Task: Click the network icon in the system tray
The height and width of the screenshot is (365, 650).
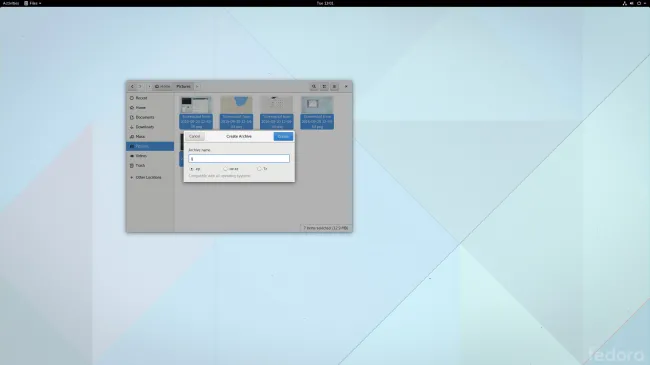Action: click(625, 3)
